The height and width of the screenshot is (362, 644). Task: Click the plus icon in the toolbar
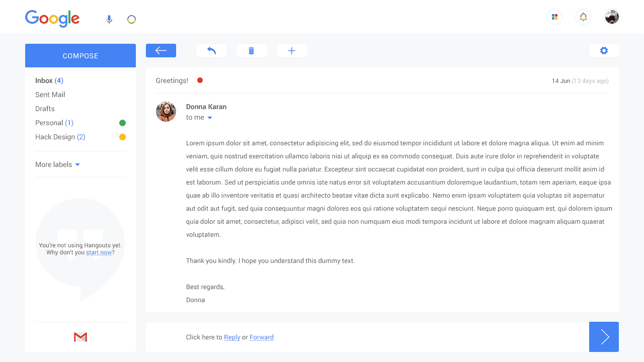pos(291,50)
